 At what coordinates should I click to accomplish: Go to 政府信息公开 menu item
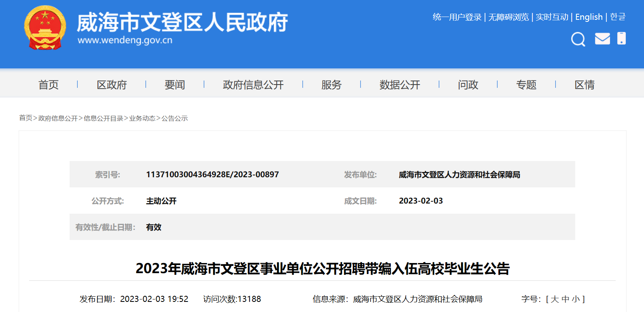tap(253, 85)
